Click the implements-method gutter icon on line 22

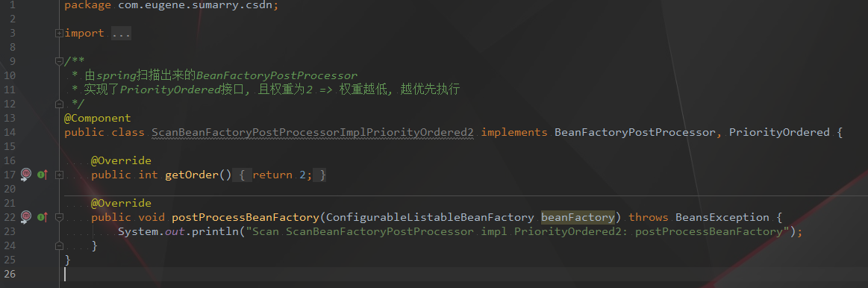[x=42, y=217]
